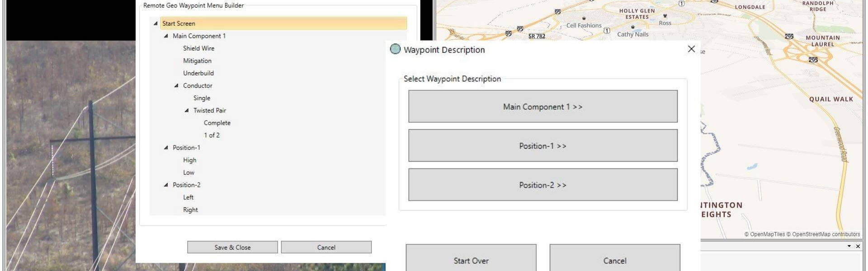Click the OpenStreetMap contributors attribution link
Image resolution: width=868 pixels, height=271 pixels.
(x=823, y=234)
